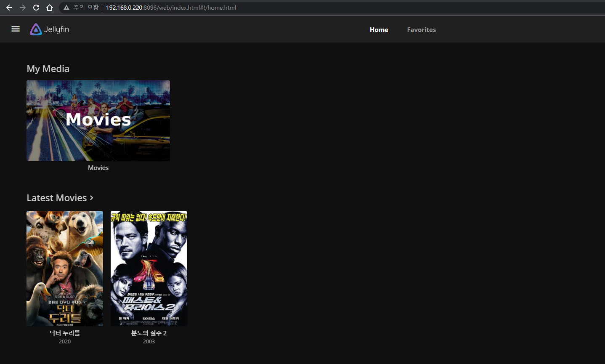This screenshot has height=364, width=605.
Task: Click the My Media heading
Action: (x=48, y=69)
